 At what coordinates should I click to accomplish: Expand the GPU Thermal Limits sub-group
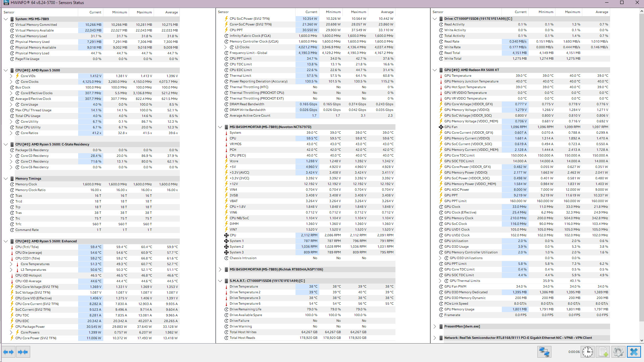tap(440, 281)
